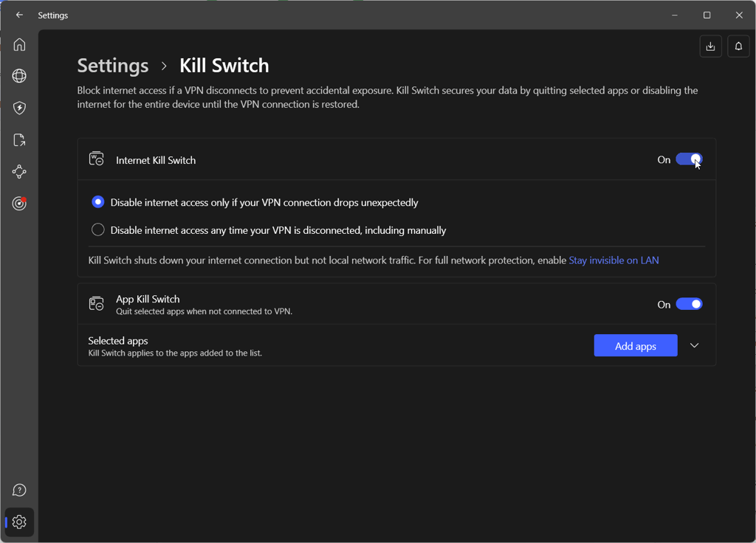Go back to the Settings breadcrumb
This screenshot has width=756, height=543.
tap(113, 66)
